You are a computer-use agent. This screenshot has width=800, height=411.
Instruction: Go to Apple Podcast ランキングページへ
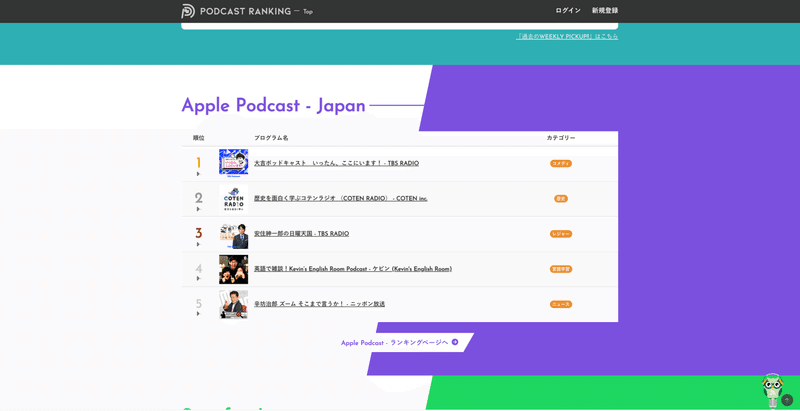point(399,343)
